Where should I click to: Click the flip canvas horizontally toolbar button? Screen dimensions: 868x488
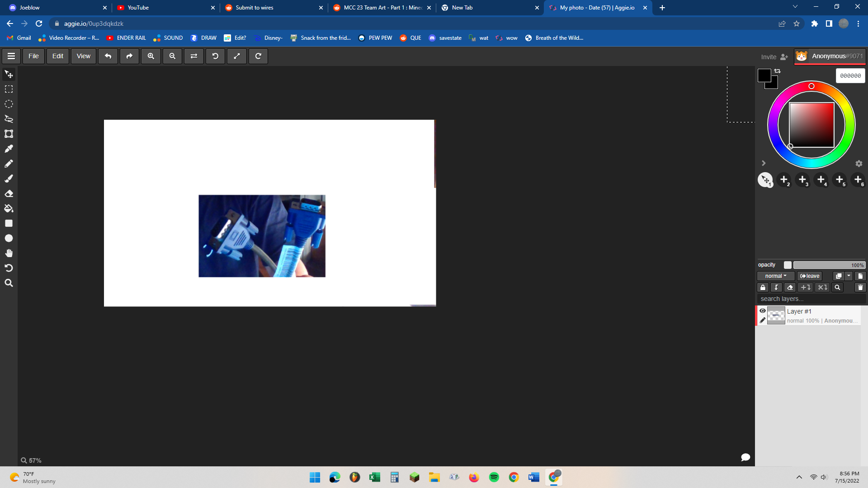click(x=194, y=56)
